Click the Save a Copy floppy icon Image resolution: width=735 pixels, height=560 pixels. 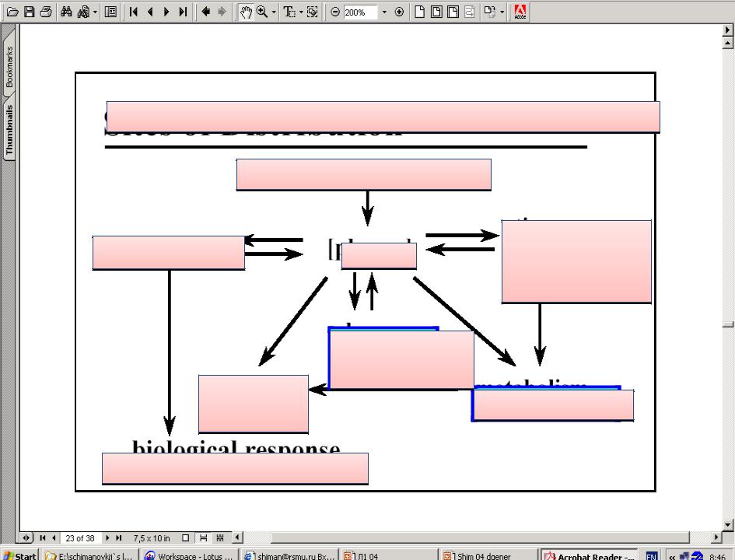[29, 12]
